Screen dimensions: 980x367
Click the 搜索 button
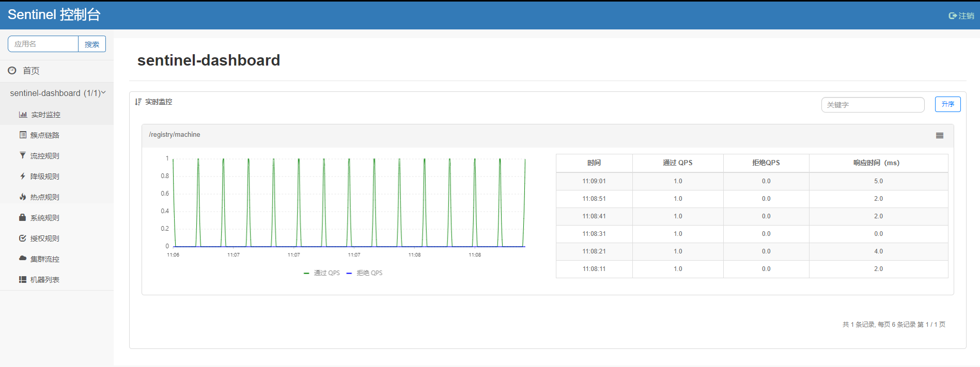click(92, 44)
